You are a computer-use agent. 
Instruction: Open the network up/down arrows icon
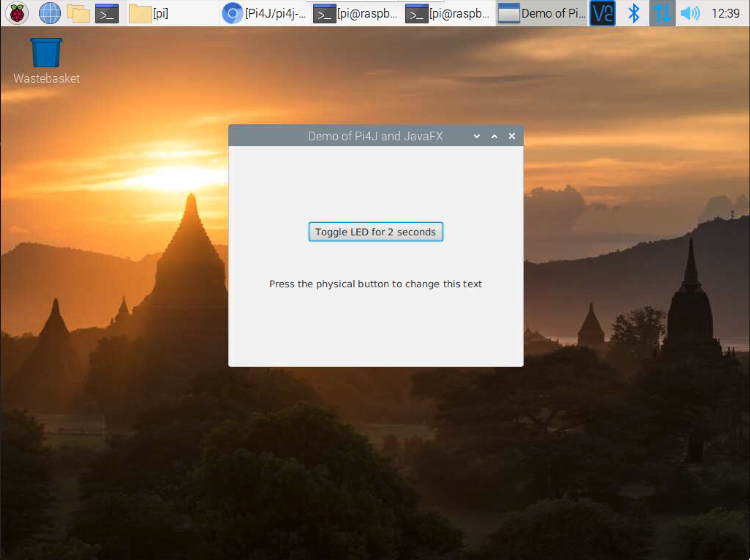tap(662, 14)
